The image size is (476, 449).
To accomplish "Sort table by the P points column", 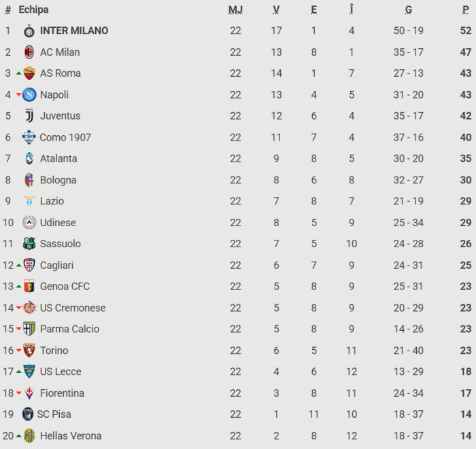I will click(x=465, y=10).
